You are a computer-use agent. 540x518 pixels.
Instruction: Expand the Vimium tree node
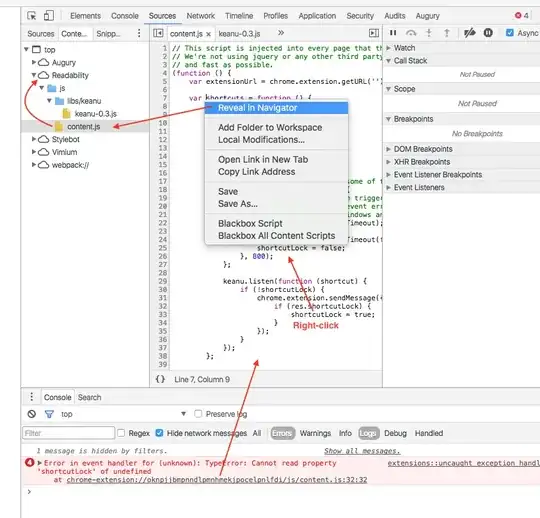pyautogui.click(x=34, y=152)
